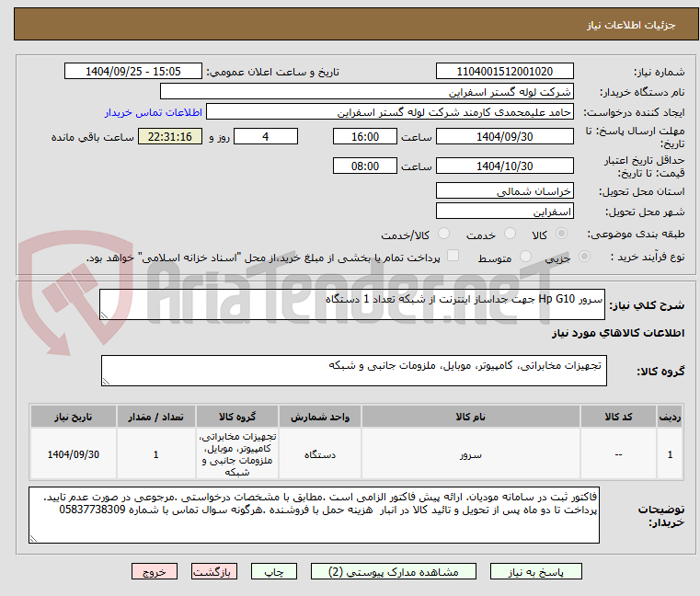
Task: Click the buyer organization name field
Action: click(x=366, y=92)
